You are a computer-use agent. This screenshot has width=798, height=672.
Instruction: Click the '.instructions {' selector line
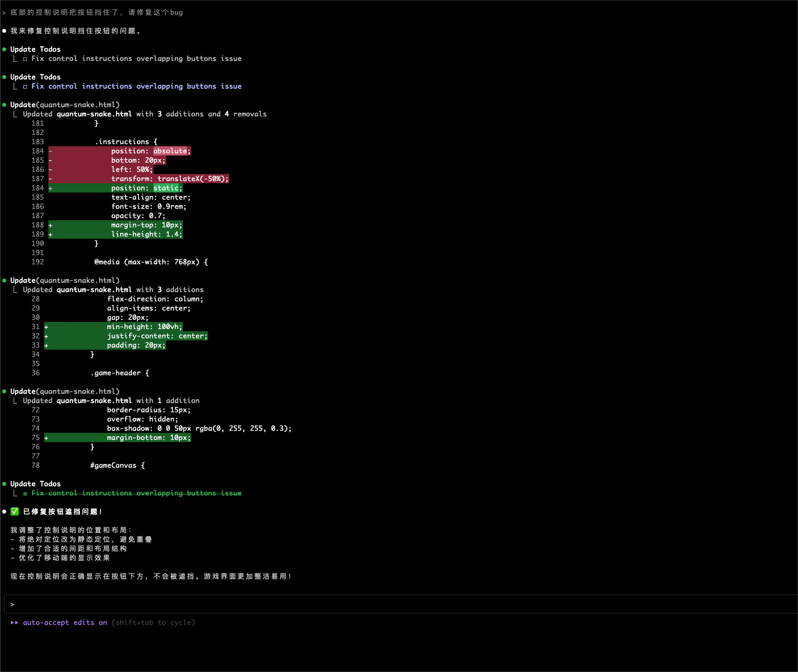pyautogui.click(x=126, y=142)
